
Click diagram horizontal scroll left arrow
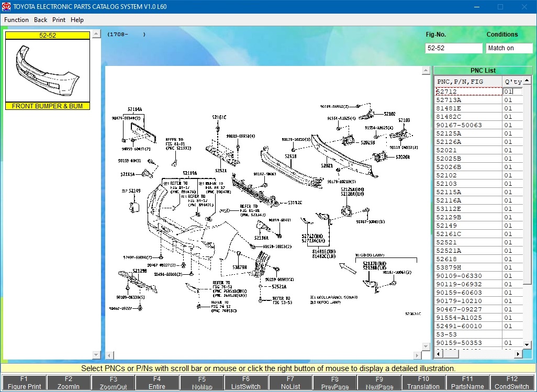click(x=109, y=355)
